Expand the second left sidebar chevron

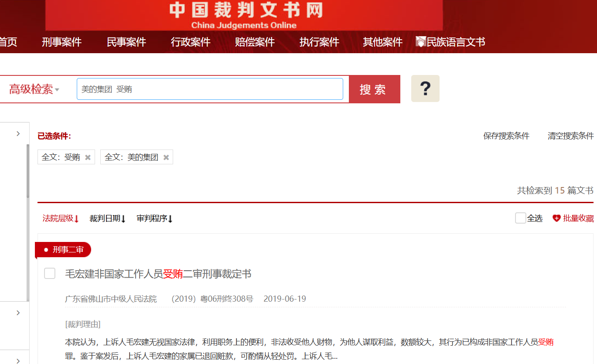point(18,313)
